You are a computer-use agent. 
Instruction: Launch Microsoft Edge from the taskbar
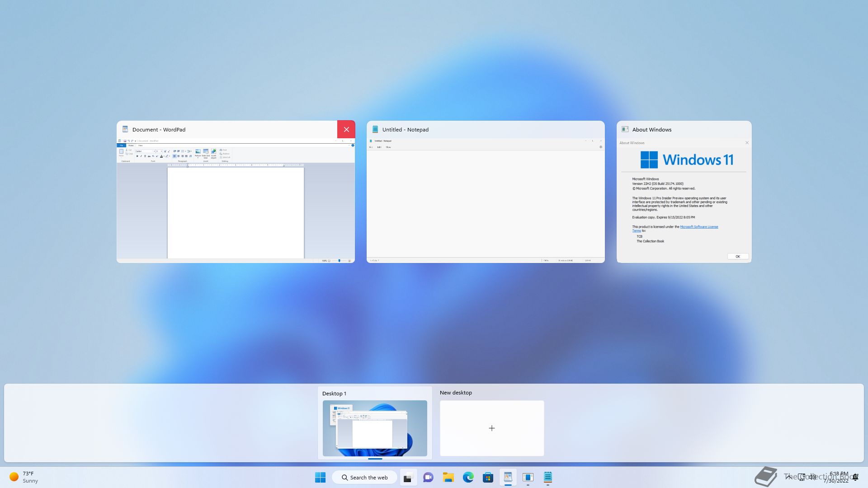tap(468, 477)
